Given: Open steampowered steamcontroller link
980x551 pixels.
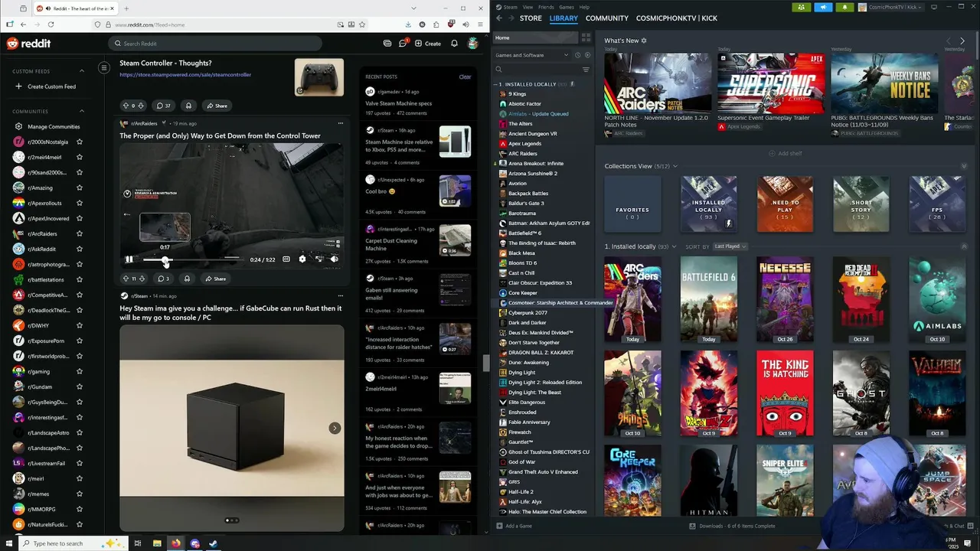Looking at the screenshot, I should click(x=185, y=75).
